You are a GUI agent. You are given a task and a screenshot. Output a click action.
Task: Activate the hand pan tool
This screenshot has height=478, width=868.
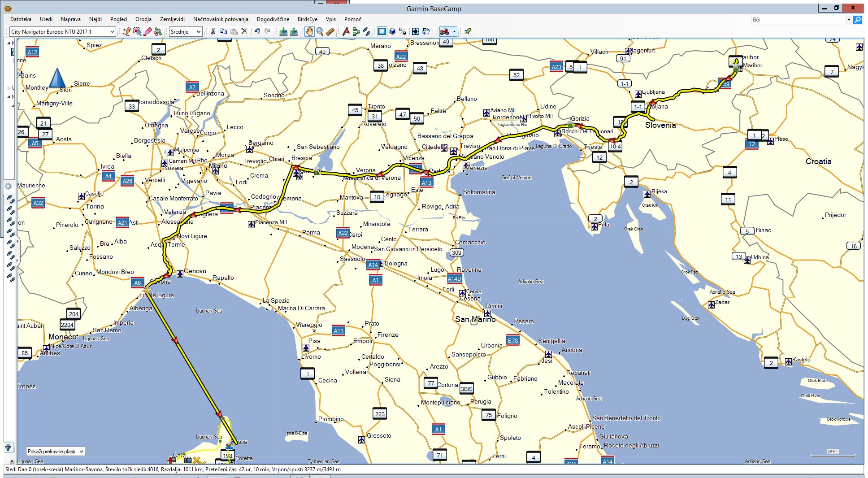coord(309,31)
